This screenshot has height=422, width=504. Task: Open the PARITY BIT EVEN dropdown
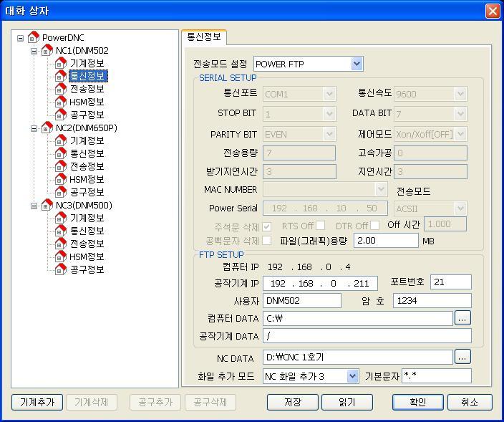coord(329,134)
